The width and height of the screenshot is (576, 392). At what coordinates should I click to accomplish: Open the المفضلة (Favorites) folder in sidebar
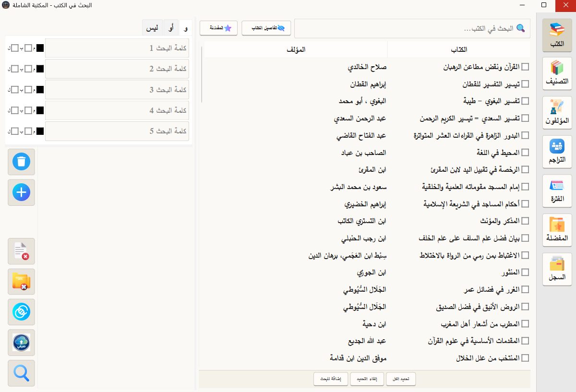tap(557, 231)
